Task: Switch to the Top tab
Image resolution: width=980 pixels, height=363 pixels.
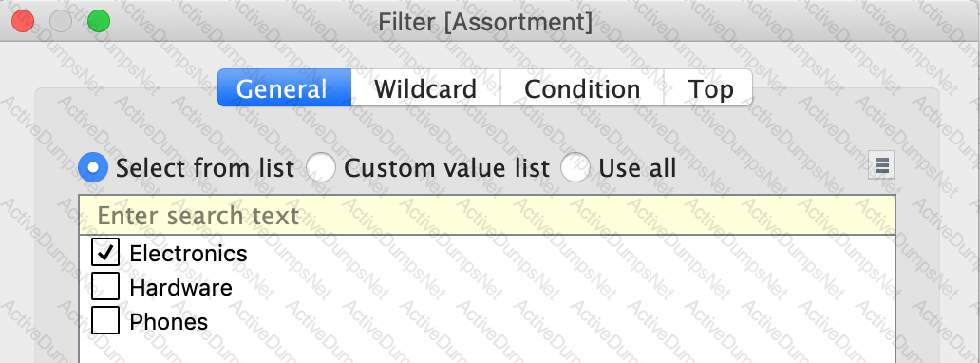Action: [708, 88]
